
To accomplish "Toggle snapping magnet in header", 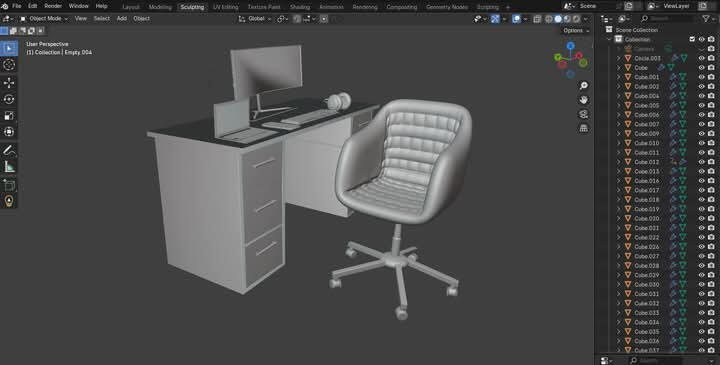I will pyautogui.click(x=297, y=19).
